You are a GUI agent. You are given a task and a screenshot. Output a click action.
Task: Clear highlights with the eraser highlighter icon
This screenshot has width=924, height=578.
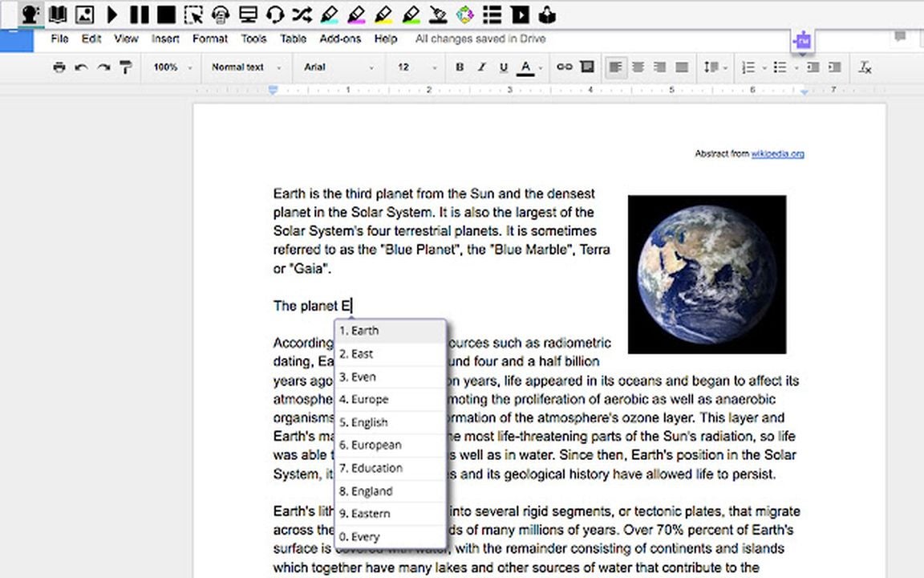pos(437,14)
